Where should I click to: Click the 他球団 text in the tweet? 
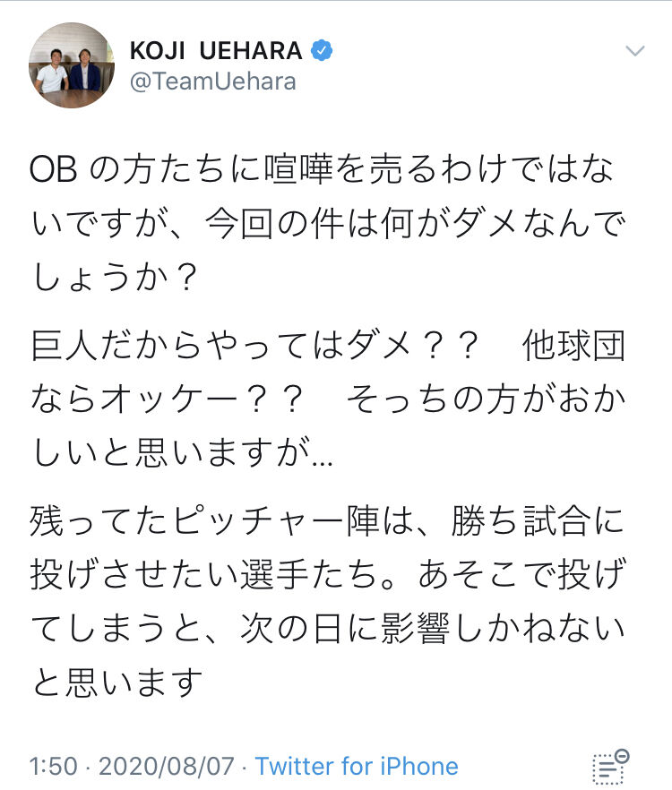coord(574,345)
